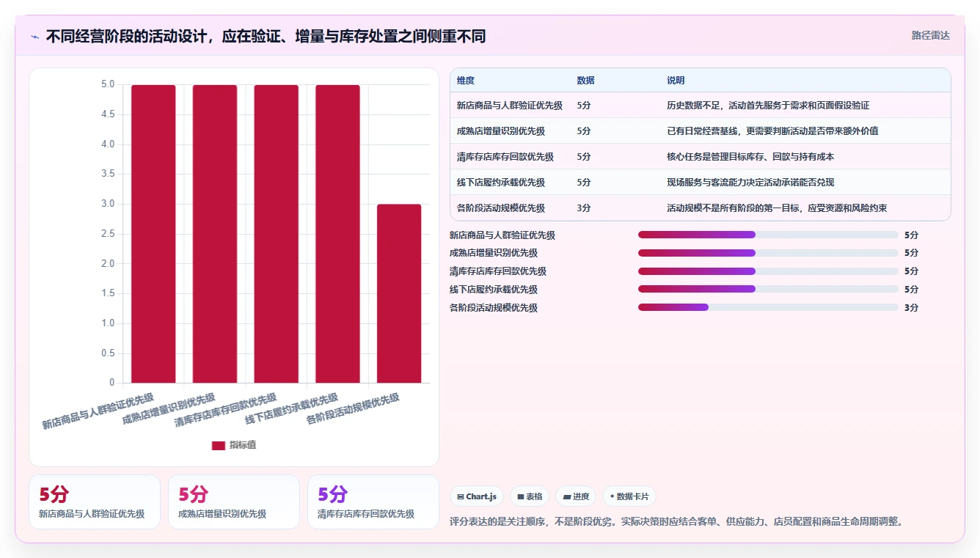Open the 5分 清库存店库存回款优先级 card
This screenshot has height=558, width=980.
pos(373,502)
